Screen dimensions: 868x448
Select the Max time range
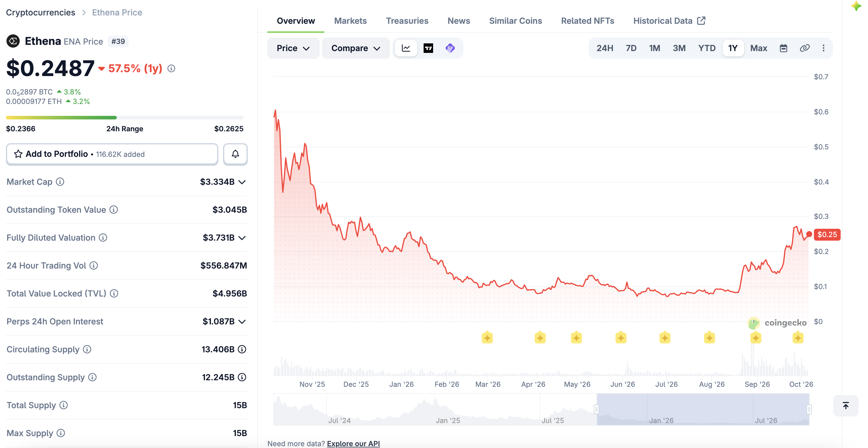pyautogui.click(x=758, y=48)
